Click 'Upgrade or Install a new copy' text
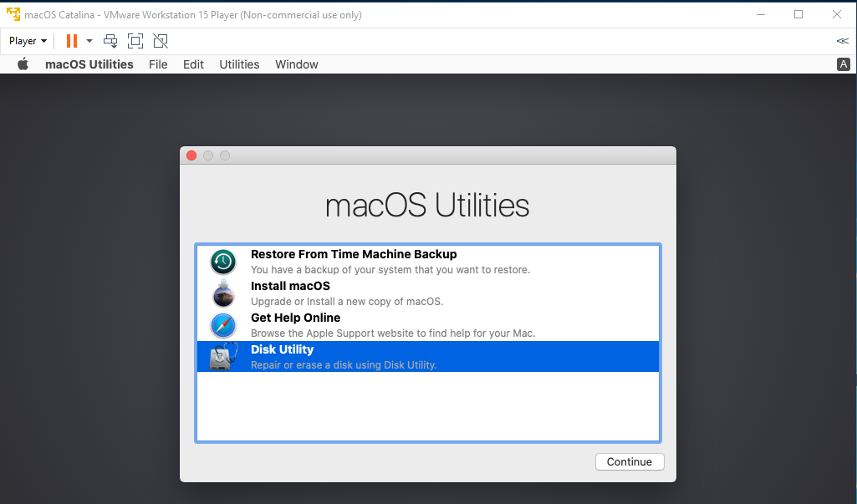Viewport: 857px width, 504px height. [347, 301]
